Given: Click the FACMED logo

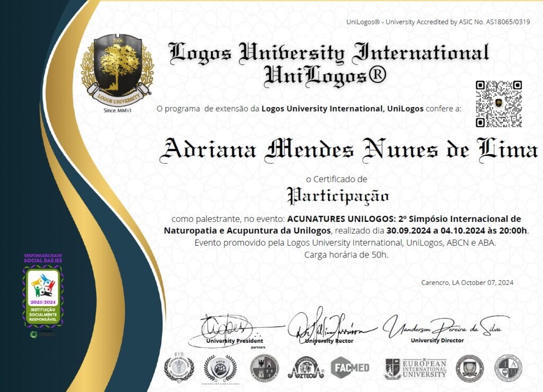Looking at the screenshot, I should (x=350, y=368).
